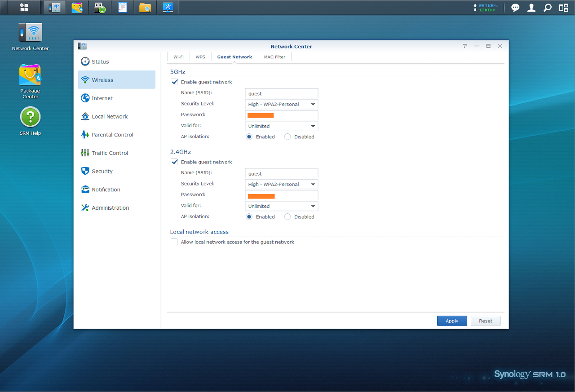
Task: Select Wireless in the sidebar
Action: click(117, 80)
